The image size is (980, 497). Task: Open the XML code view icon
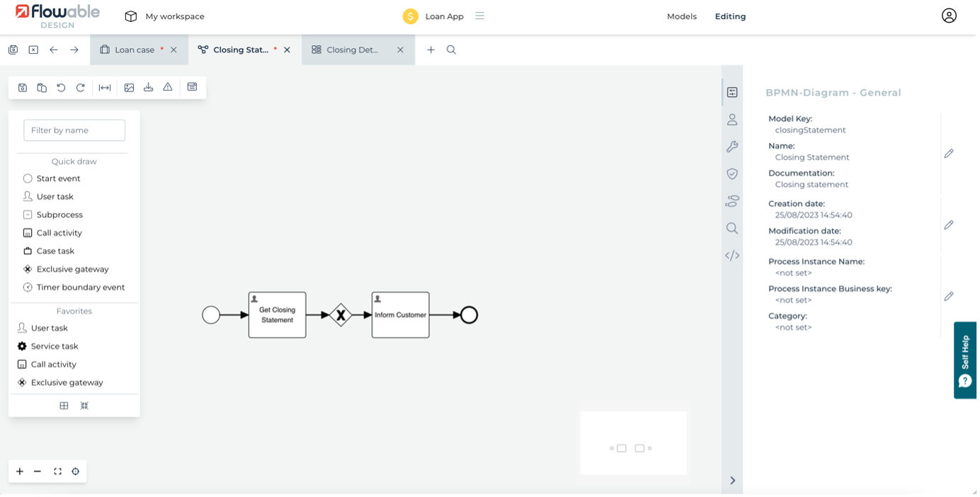[x=732, y=256]
